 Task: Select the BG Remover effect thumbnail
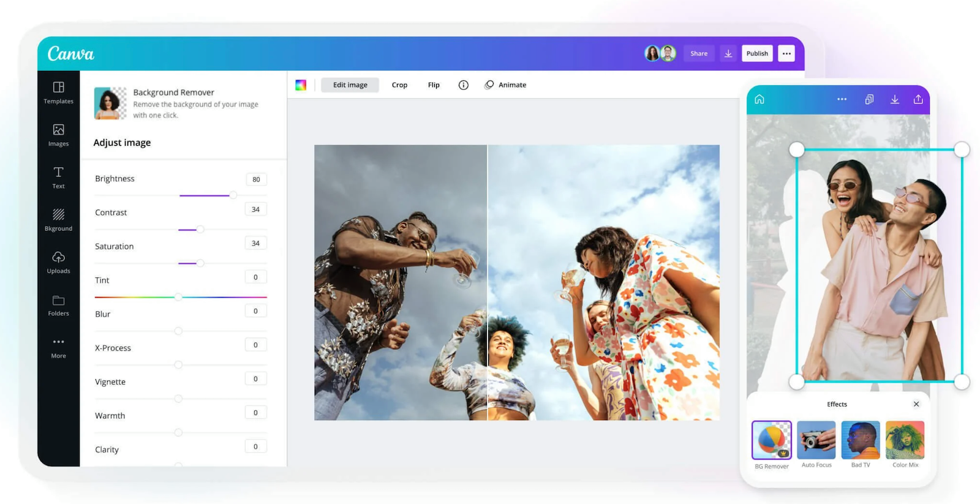(772, 440)
